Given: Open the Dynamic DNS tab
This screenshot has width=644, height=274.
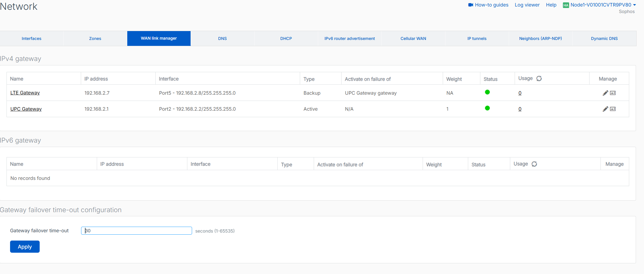Looking at the screenshot, I should [604, 38].
